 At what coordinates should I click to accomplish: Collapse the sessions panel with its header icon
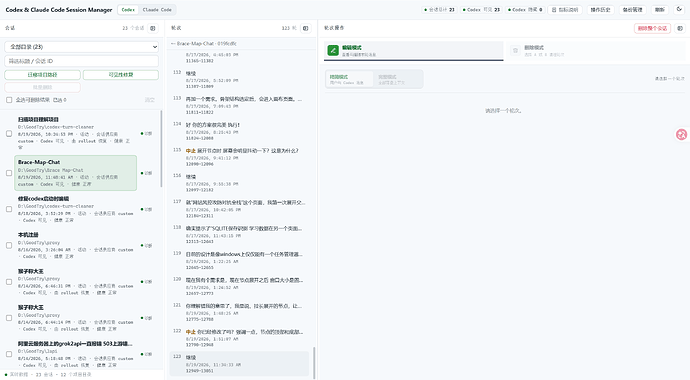pos(153,28)
